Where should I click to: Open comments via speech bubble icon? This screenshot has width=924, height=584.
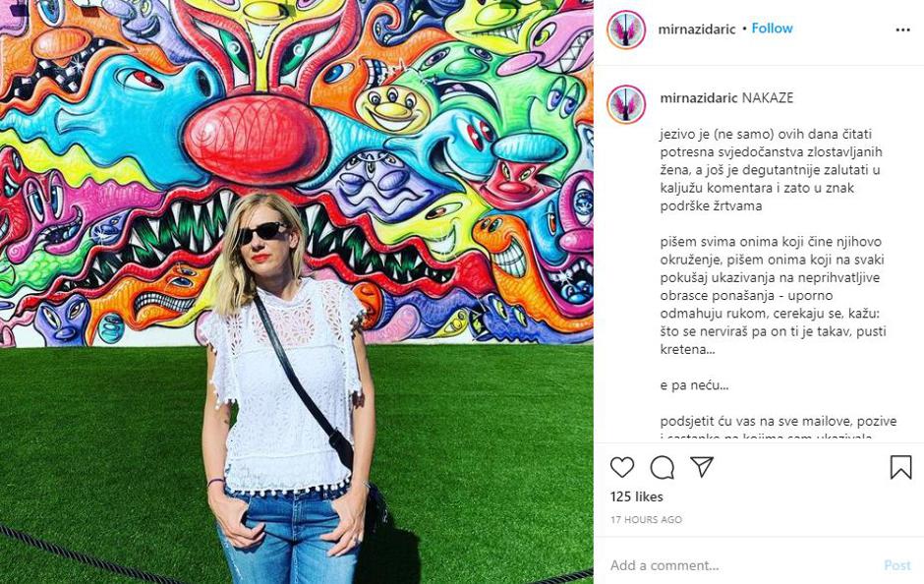click(x=662, y=468)
